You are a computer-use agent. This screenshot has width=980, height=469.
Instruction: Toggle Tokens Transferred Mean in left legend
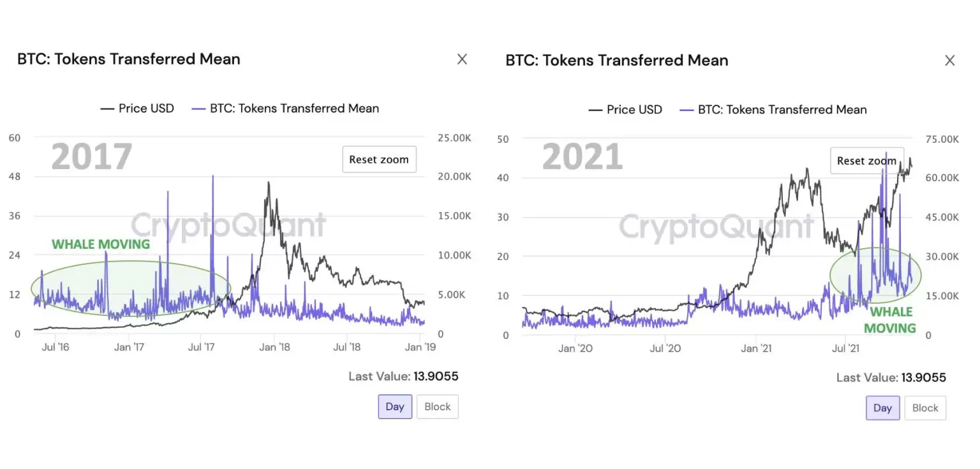pos(294,108)
